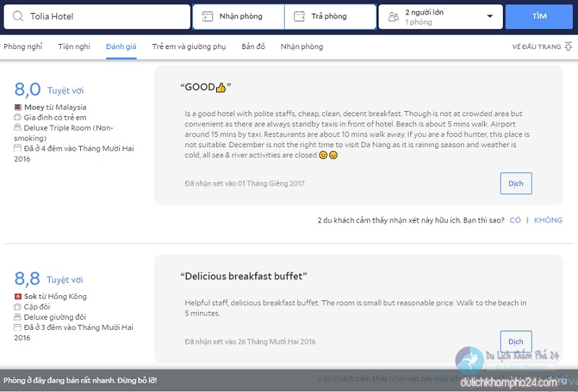
Task: Select the Phòng nghỉ tab
Action: click(x=22, y=46)
